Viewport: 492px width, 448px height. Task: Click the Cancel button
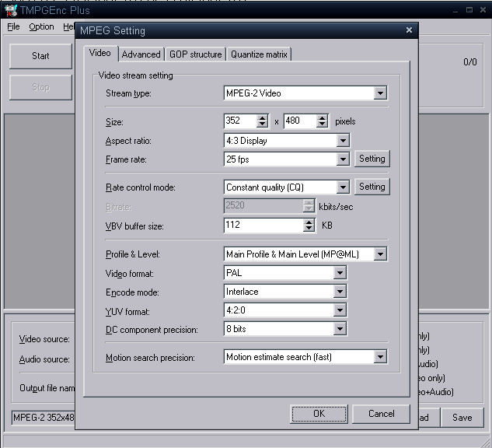381,414
